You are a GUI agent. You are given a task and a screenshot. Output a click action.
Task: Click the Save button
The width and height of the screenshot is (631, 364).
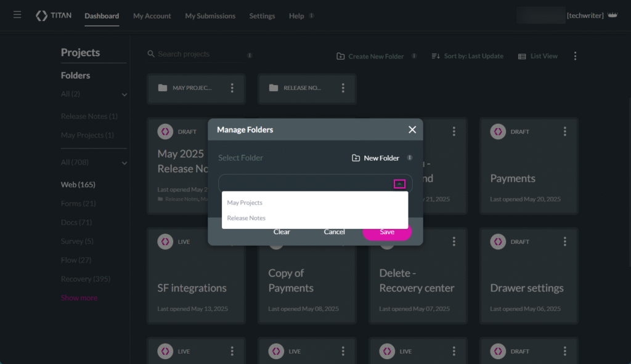pos(387,232)
